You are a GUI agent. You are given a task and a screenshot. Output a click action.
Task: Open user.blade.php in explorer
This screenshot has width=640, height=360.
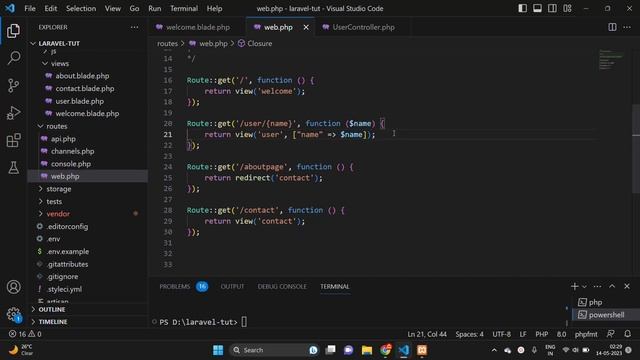(x=80, y=101)
